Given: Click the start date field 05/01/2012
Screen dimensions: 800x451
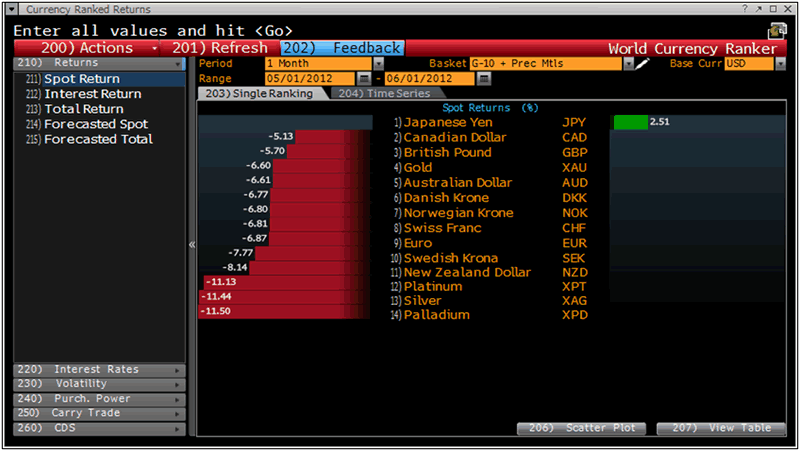Looking at the screenshot, I should pyautogui.click(x=310, y=79).
